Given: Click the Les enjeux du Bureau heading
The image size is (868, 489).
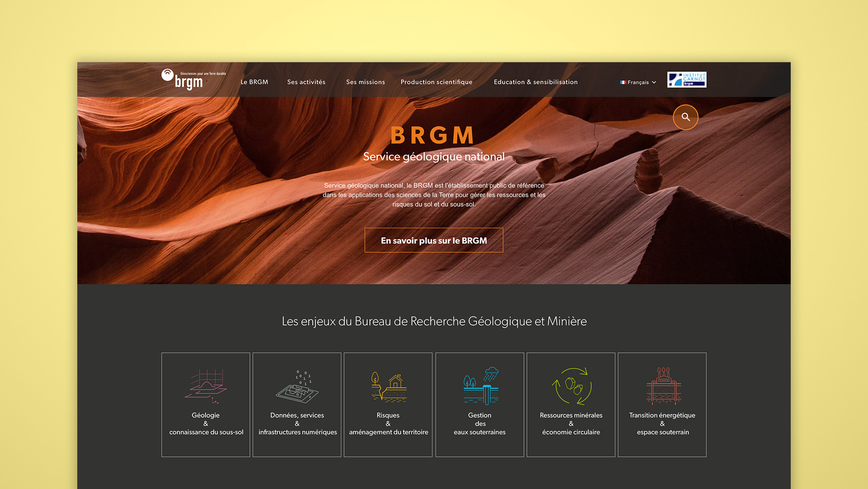Looking at the screenshot, I should pyautogui.click(x=434, y=321).
